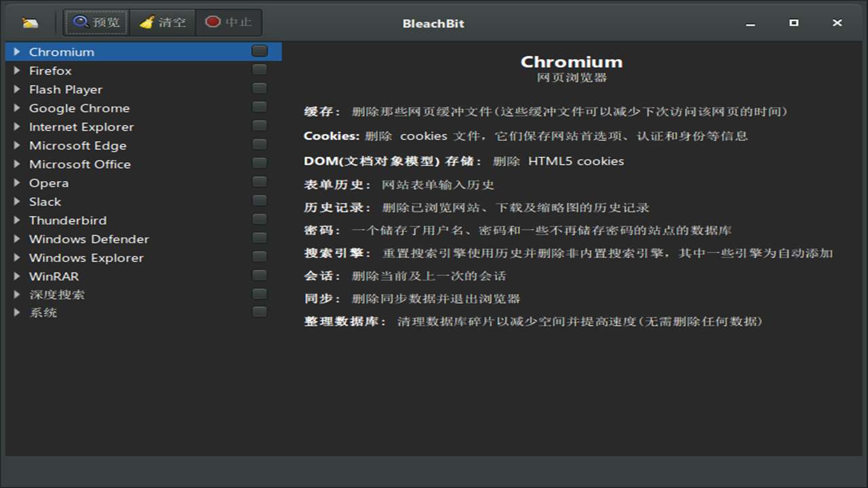The image size is (868, 488).
Task: Expand the Internet Explorer entry
Action: [18, 126]
